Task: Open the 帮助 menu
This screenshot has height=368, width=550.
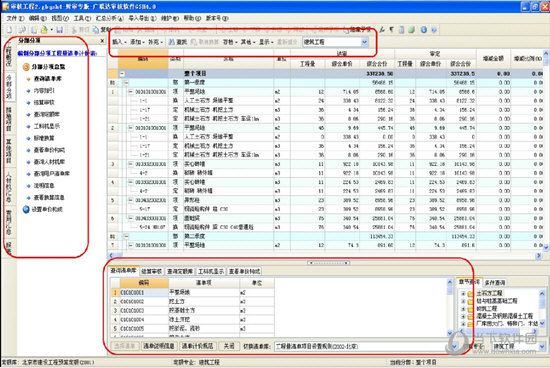Action: 192,18
